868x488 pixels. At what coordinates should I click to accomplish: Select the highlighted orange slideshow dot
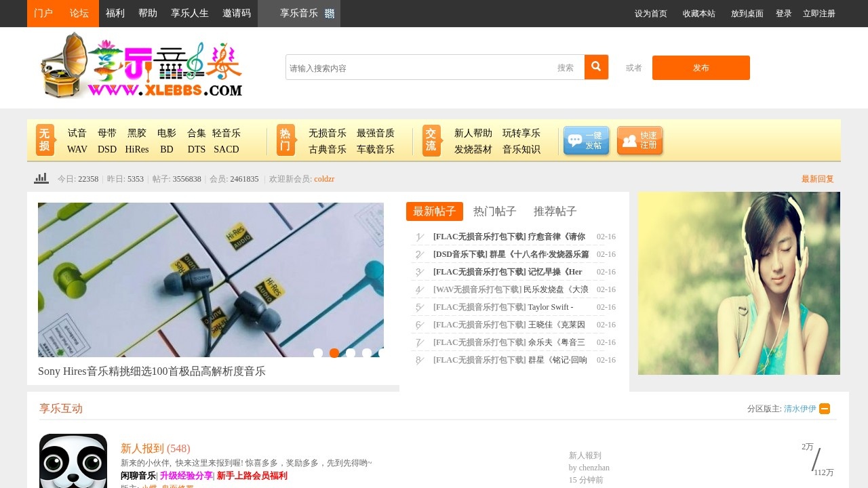(334, 353)
